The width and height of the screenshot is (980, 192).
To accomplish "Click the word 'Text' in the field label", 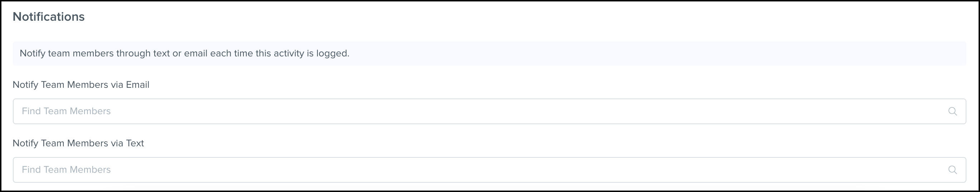I will click(x=135, y=143).
